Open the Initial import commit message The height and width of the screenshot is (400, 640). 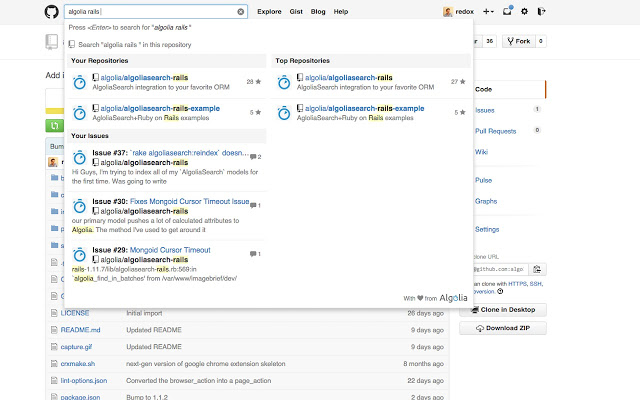[x=144, y=313]
